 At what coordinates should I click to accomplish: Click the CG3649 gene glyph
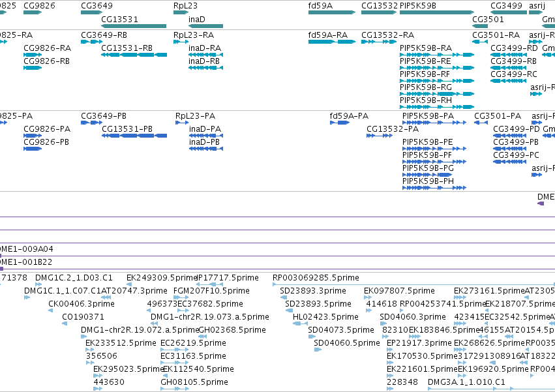[x=92, y=12]
